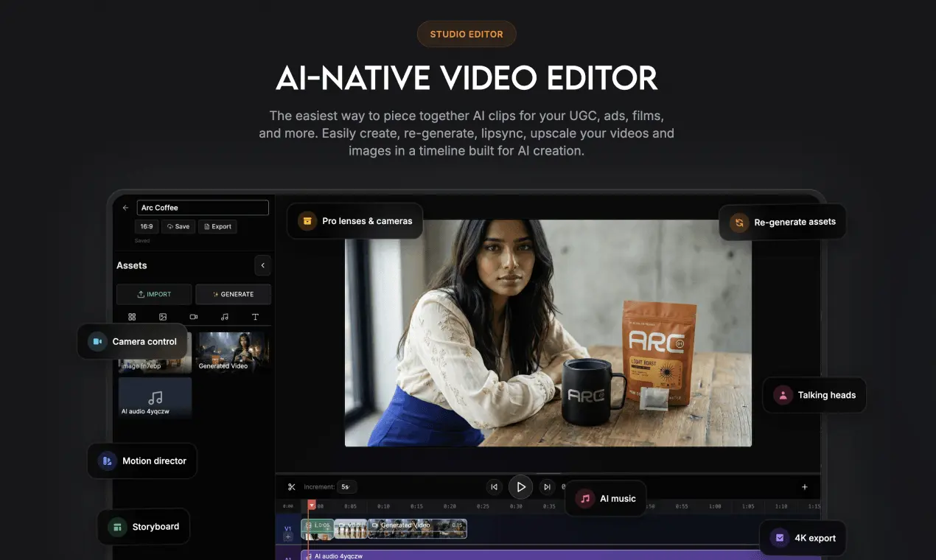Filter assets by audio music-note tab
The width and height of the screenshot is (936, 560).
pyautogui.click(x=225, y=317)
